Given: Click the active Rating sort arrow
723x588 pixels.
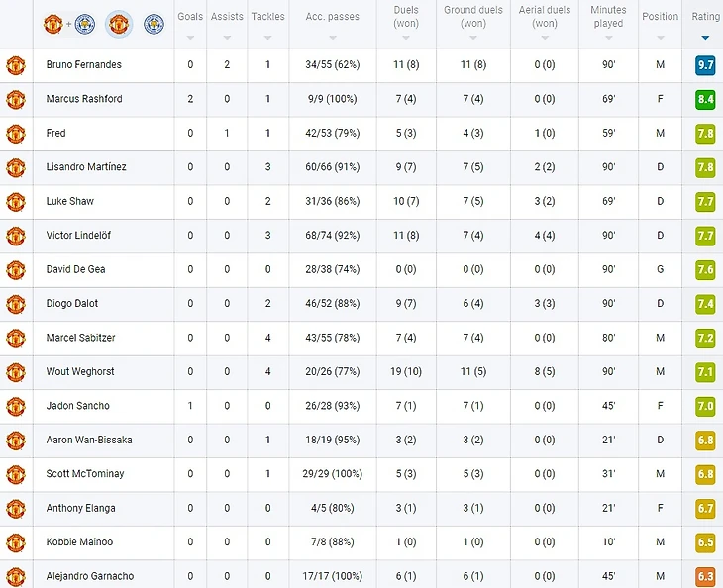Looking at the screenshot, I should [x=705, y=38].
